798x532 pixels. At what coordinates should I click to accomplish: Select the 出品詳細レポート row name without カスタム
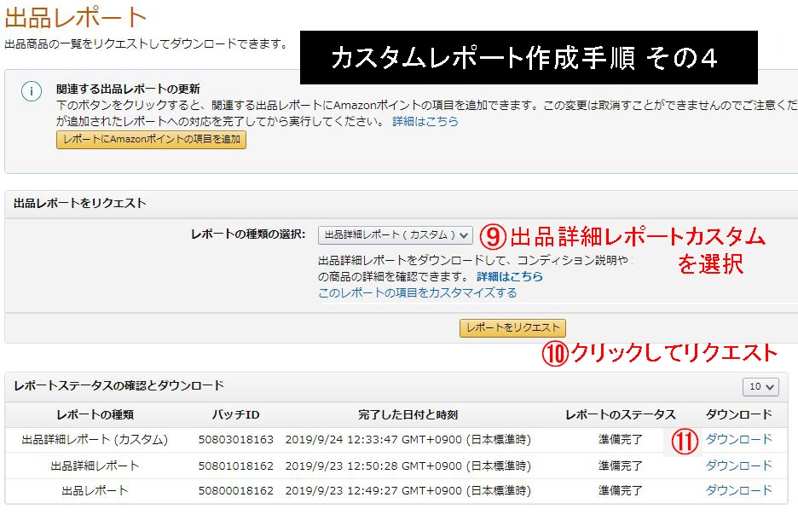tap(95, 465)
